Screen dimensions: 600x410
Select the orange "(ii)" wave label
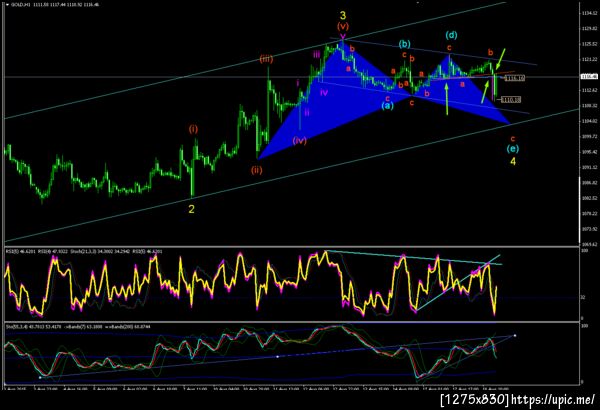[257, 170]
